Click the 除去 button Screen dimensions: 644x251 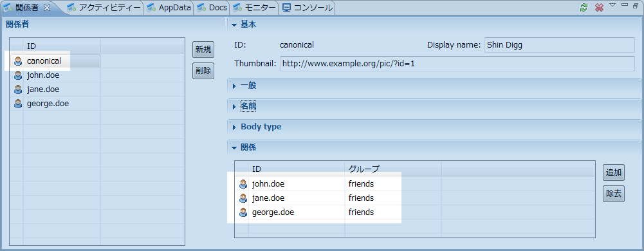point(614,194)
